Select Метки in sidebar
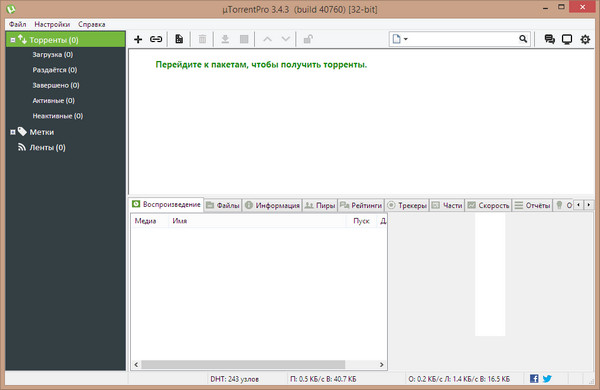The width and height of the screenshot is (600, 390). click(x=42, y=132)
